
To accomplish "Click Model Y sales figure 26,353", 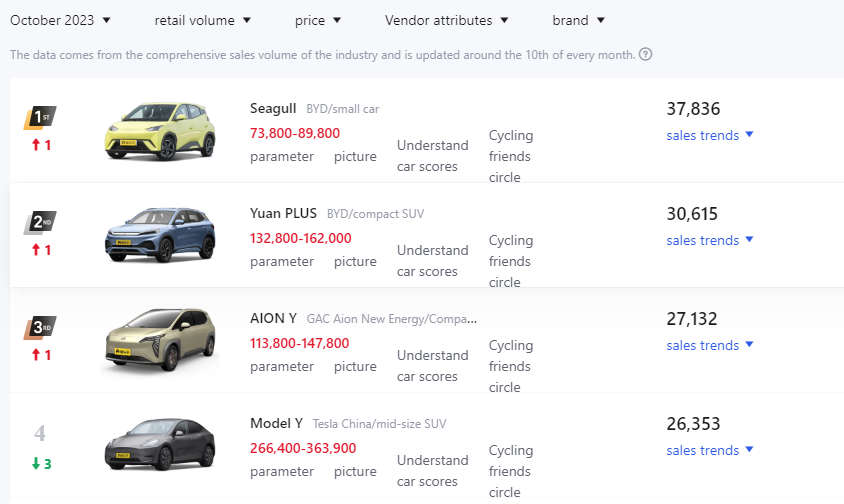I will point(693,424).
